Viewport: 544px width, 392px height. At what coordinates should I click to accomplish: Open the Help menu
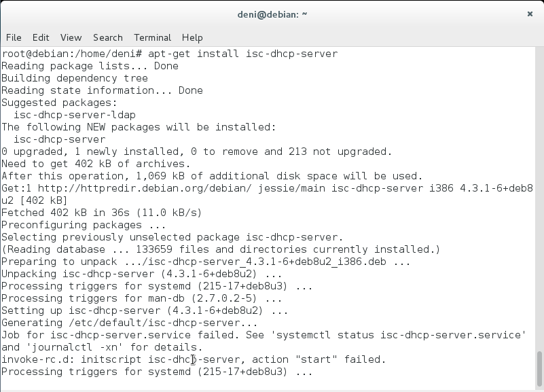192,37
